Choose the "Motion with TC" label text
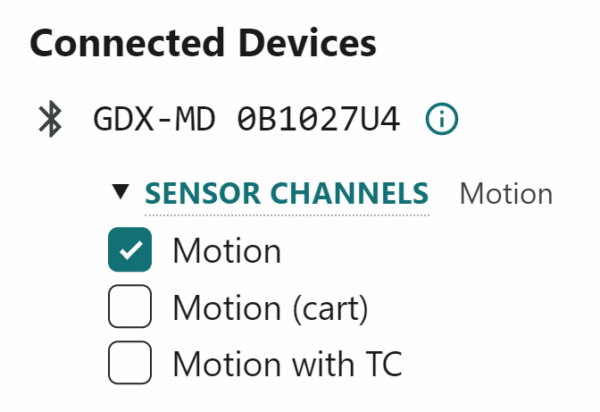This screenshot has height=412, width=600. [x=287, y=363]
